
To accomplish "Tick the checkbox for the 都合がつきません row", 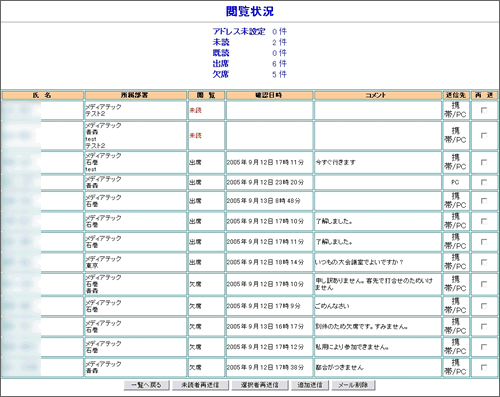I will click(484, 367).
